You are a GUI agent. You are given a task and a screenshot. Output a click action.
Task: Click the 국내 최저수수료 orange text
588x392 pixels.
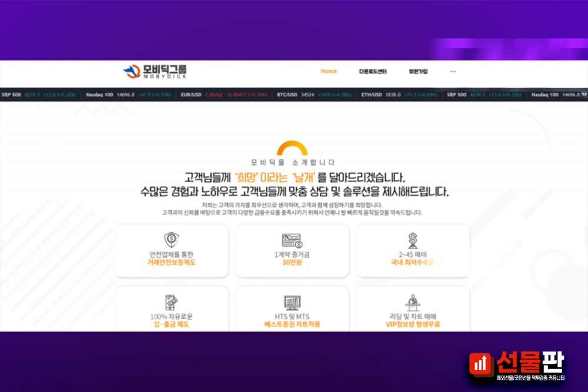412,262
